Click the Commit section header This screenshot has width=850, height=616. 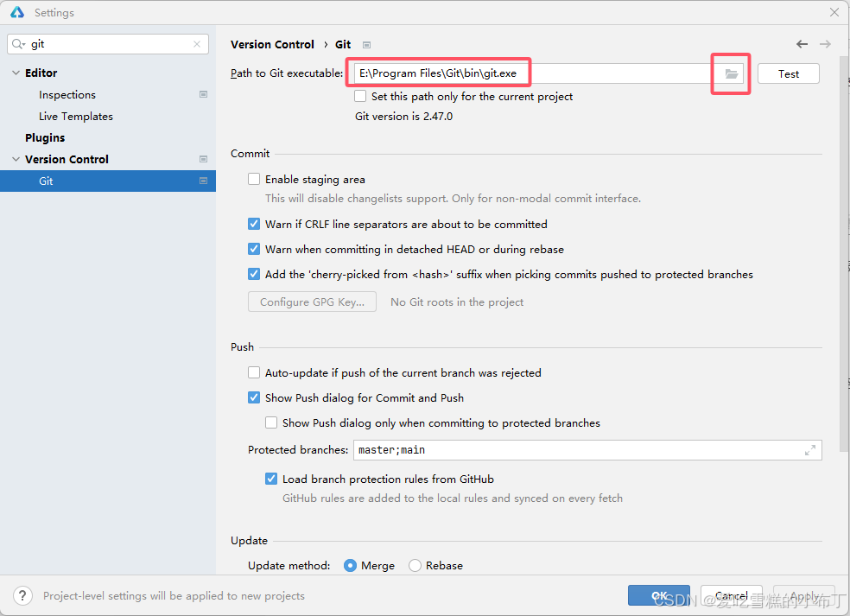point(250,154)
